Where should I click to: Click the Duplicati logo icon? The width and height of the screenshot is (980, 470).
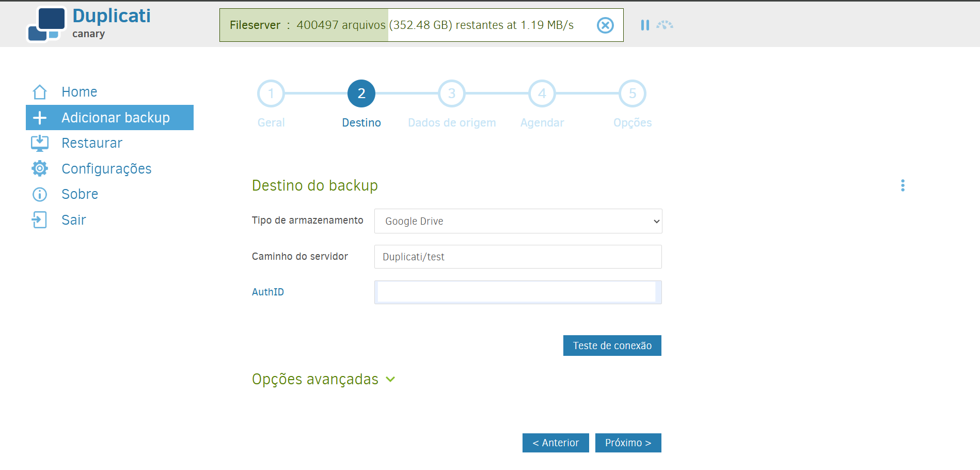point(46,24)
